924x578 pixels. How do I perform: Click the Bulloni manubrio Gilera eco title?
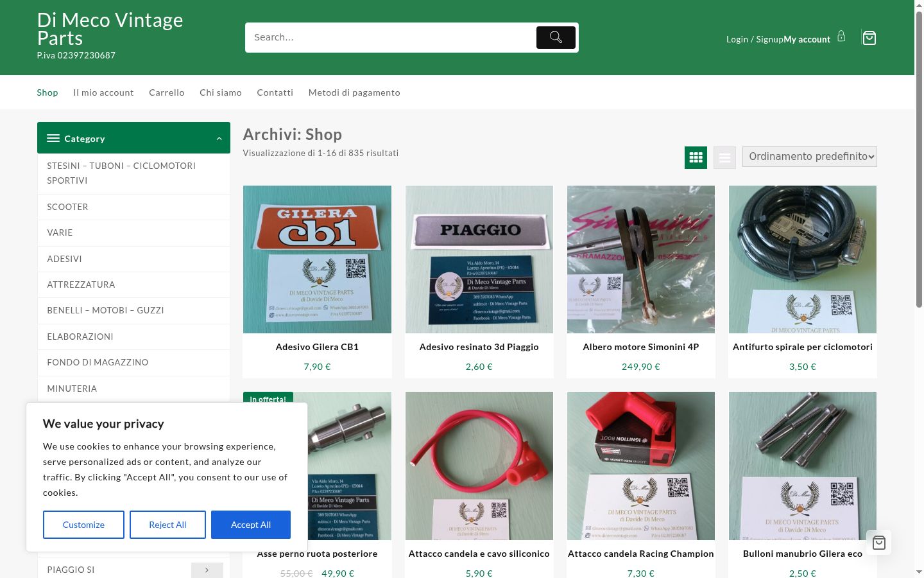click(x=803, y=554)
